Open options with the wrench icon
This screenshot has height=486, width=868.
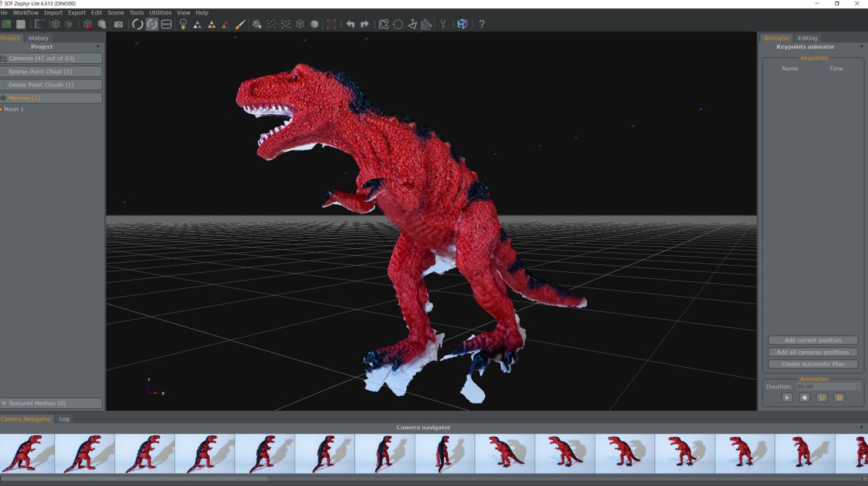(x=443, y=24)
